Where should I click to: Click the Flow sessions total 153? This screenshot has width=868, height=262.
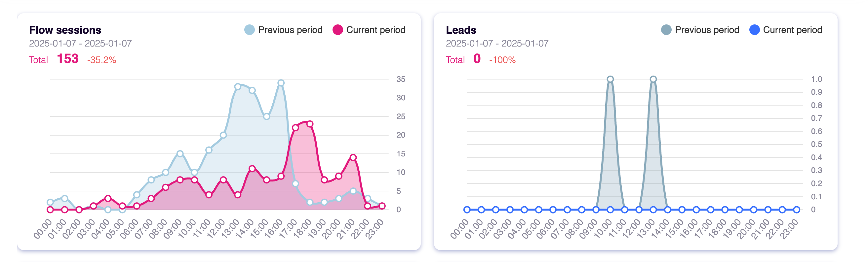[x=68, y=59]
